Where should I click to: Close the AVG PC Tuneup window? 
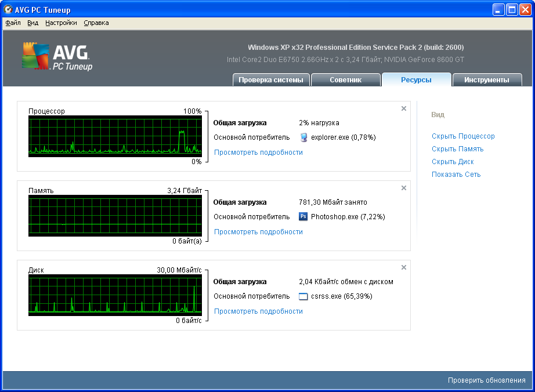[x=525, y=10]
